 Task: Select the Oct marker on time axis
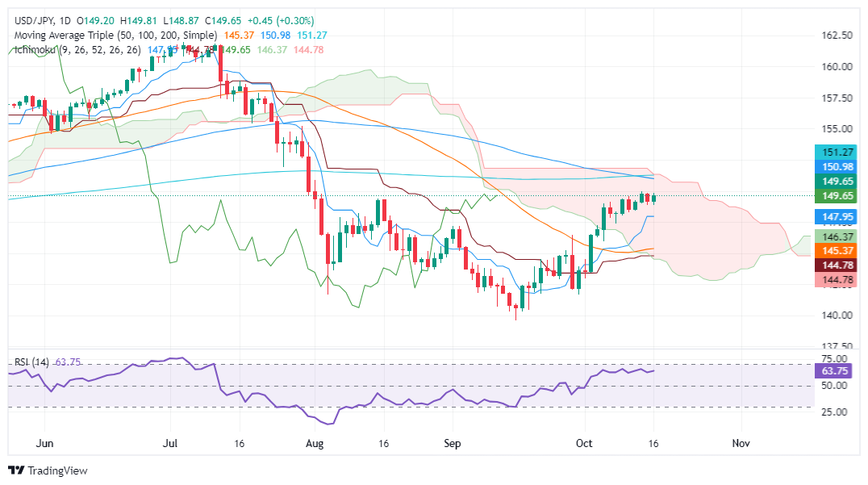coord(584,444)
